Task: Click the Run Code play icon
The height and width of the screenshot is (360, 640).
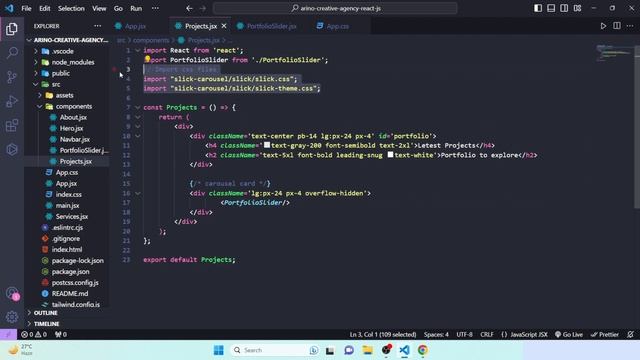Action: tap(603, 26)
